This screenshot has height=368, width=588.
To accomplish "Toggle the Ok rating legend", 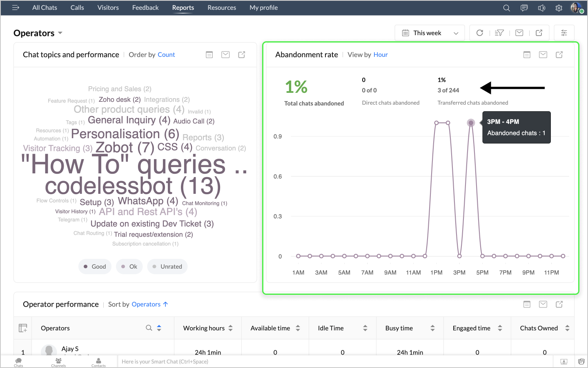I will tap(129, 267).
